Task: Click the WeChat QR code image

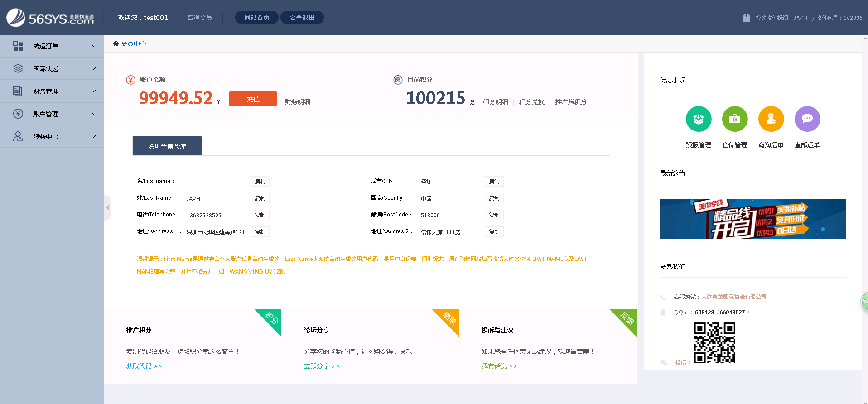Action: 714,343
